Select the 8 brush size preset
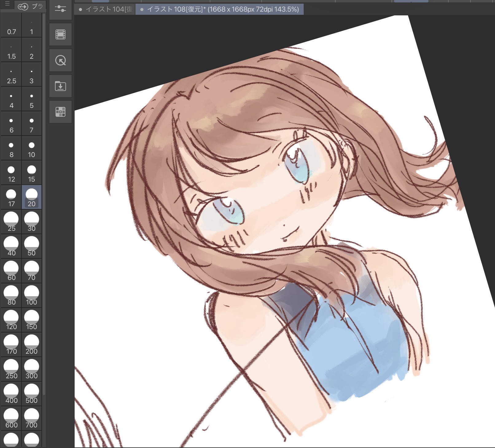 pos(11,148)
